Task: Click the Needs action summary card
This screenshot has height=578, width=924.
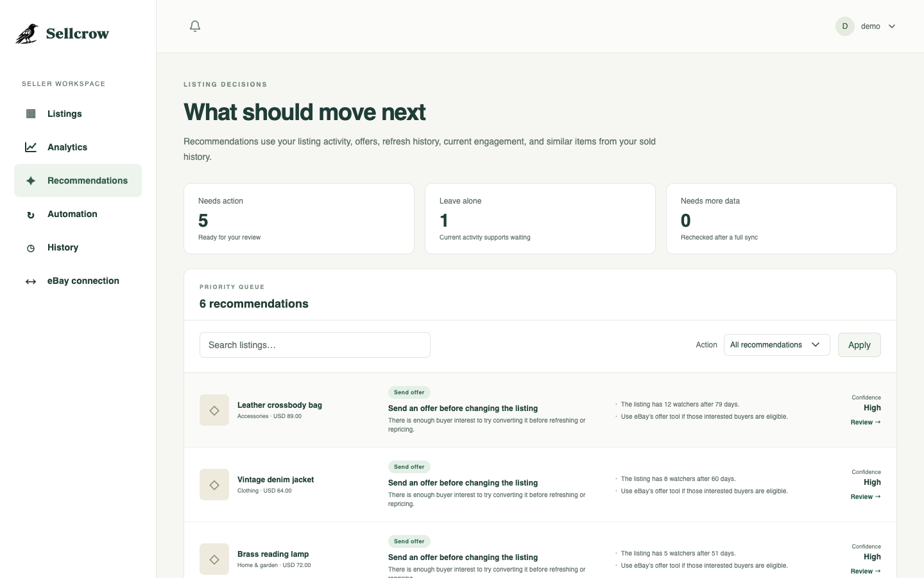Action: coord(299,219)
